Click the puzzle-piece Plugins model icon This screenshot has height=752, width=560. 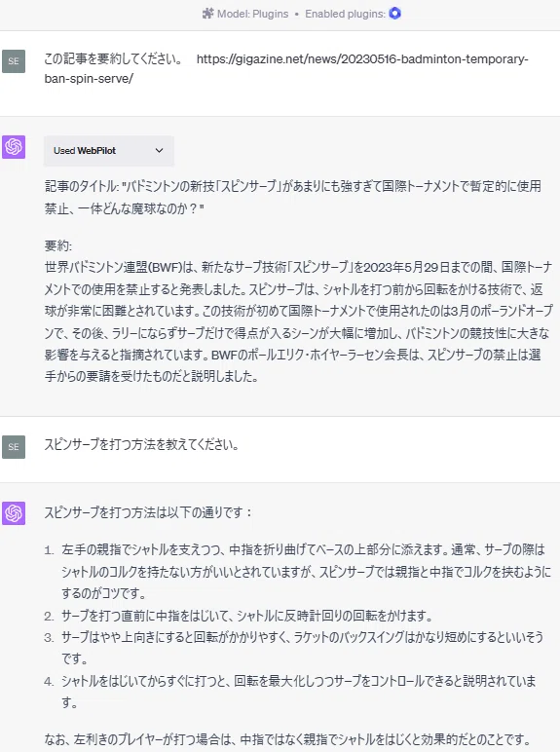point(207,14)
